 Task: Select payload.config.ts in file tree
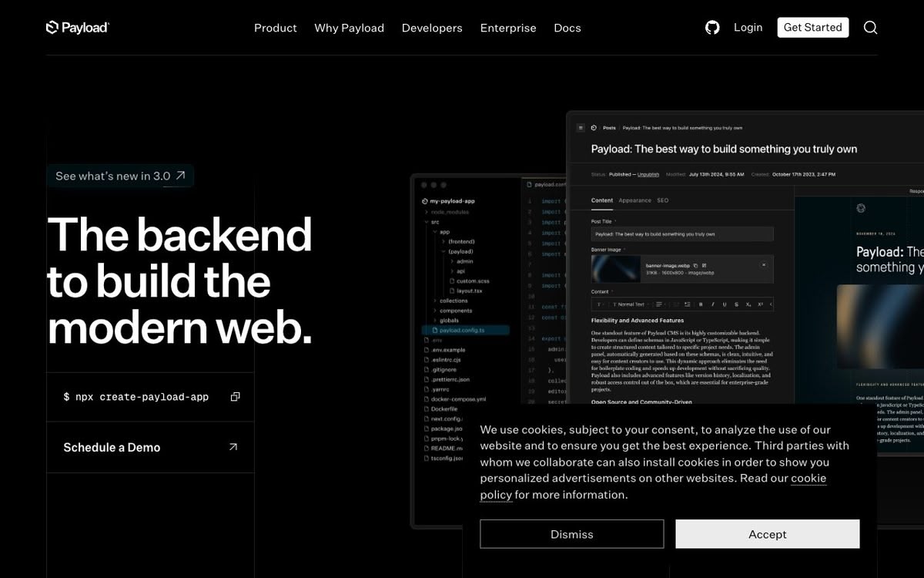pyautogui.click(x=465, y=330)
